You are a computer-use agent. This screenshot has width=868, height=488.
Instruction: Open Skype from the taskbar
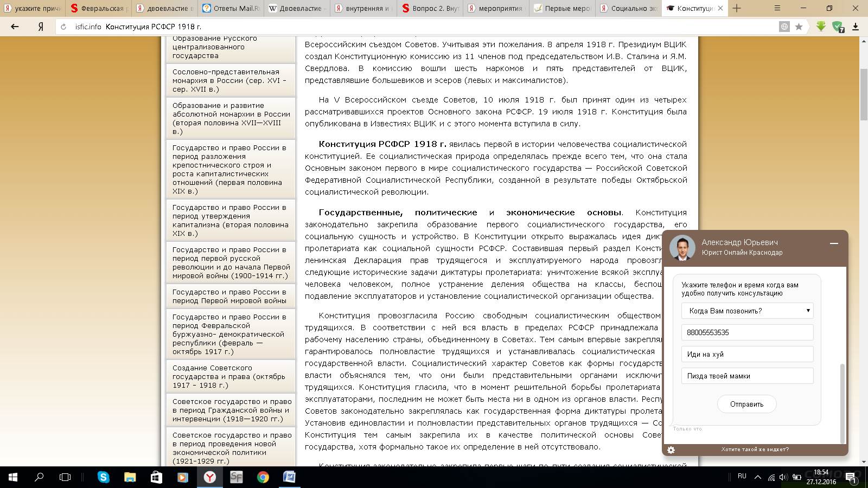click(x=103, y=477)
